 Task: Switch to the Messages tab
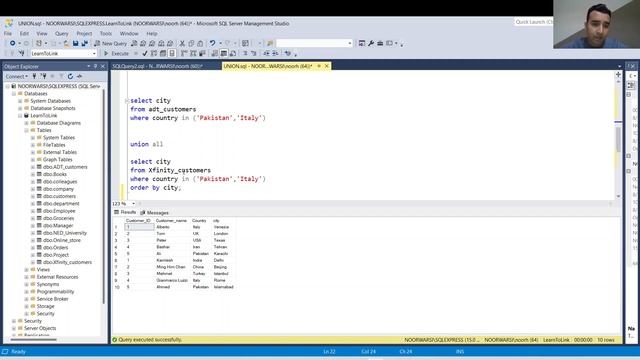pyautogui.click(x=154, y=213)
